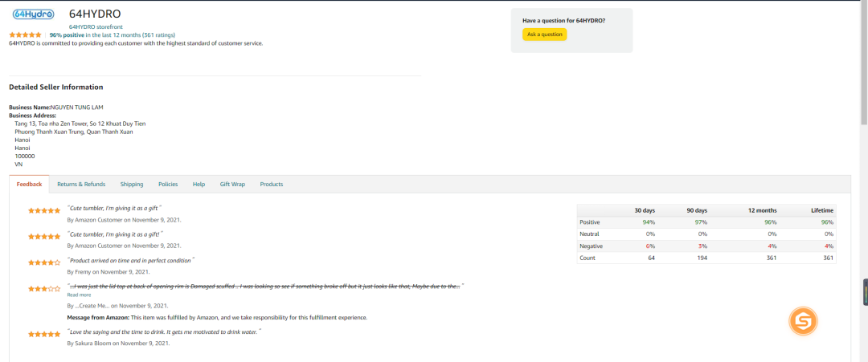
Task: Open the 64HYDRO storefront link
Action: point(96,26)
